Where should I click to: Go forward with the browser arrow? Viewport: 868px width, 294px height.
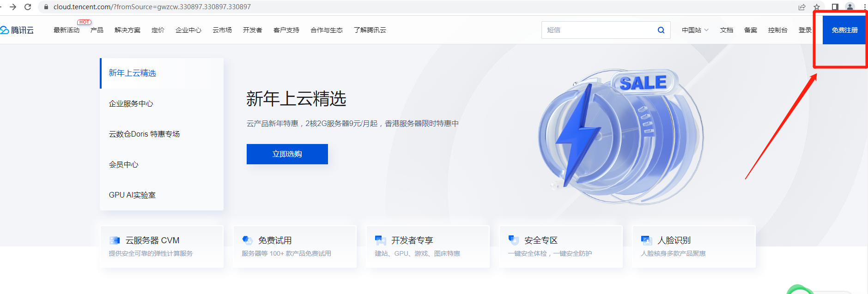13,7
